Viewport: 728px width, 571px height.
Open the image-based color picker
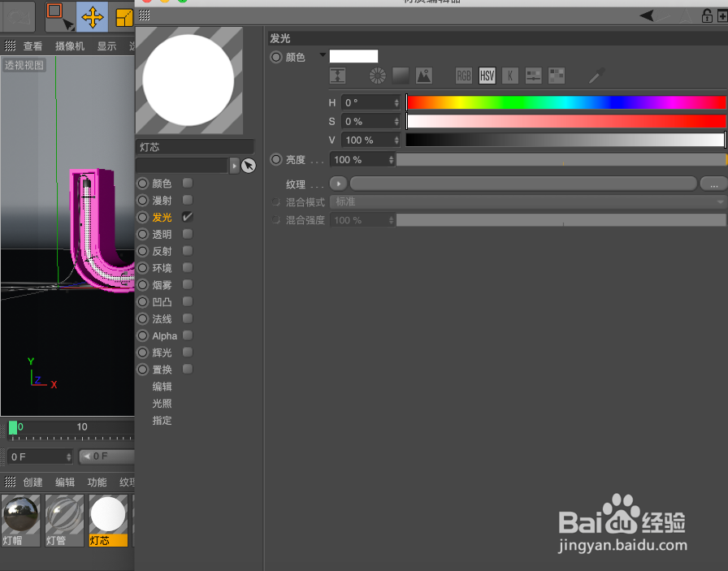[423, 76]
